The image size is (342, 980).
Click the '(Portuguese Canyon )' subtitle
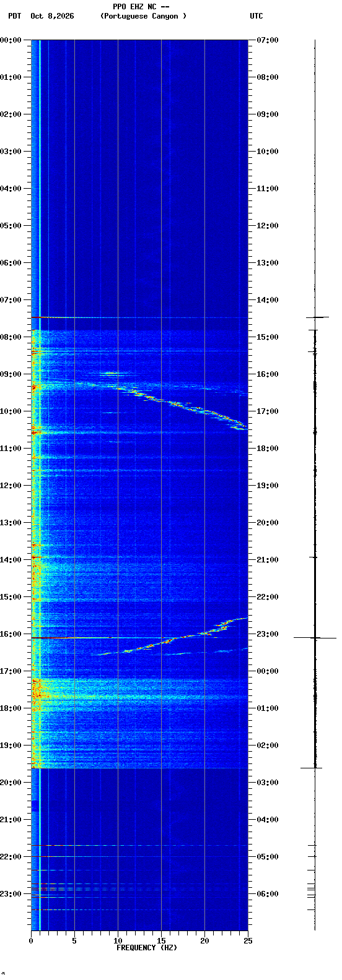tap(143, 16)
